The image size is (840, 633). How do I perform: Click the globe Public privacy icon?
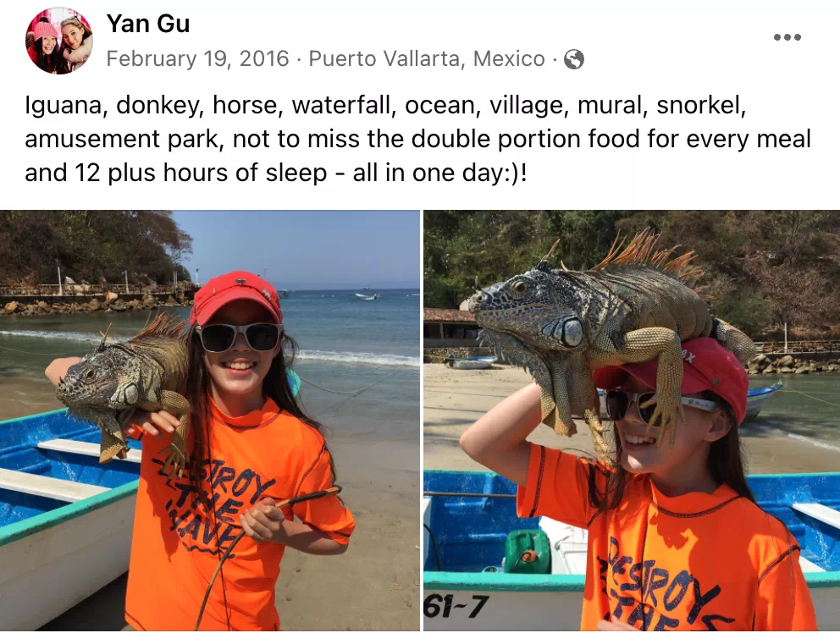click(574, 59)
